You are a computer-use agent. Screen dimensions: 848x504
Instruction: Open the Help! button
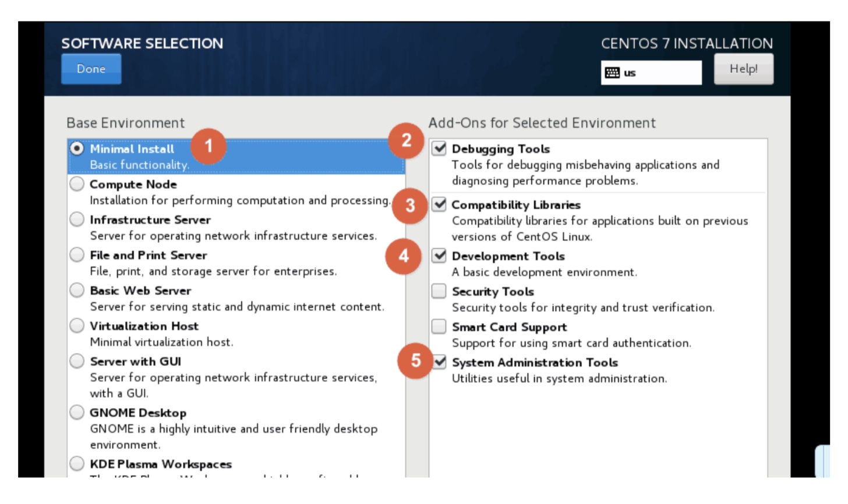point(743,69)
